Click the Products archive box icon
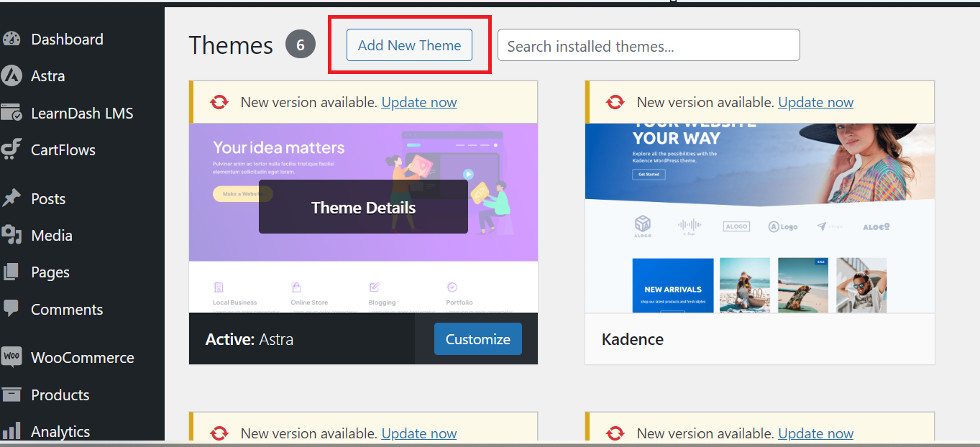Image resolution: width=980 pixels, height=447 pixels. tap(12, 395)
